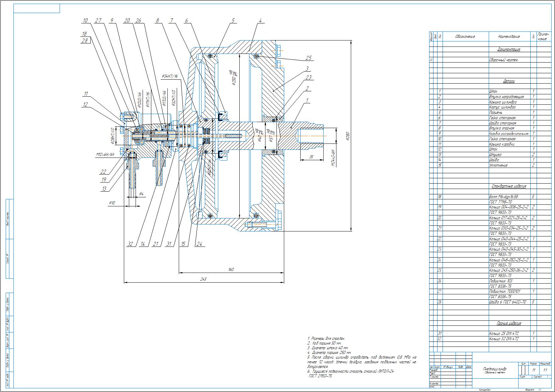Click the 'Обозначение' column header
The width and height of the screenshot is (555, 392).
(x=465, y=36)
